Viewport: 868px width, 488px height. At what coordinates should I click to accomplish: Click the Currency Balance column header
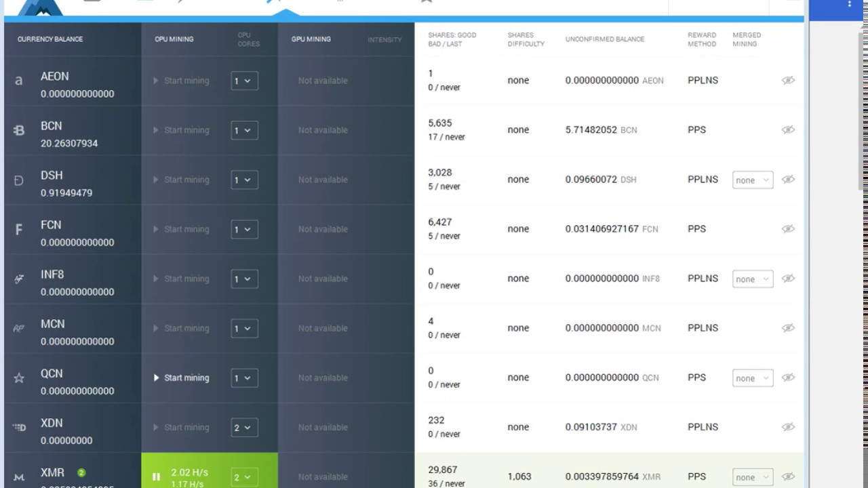pos(50,39)
